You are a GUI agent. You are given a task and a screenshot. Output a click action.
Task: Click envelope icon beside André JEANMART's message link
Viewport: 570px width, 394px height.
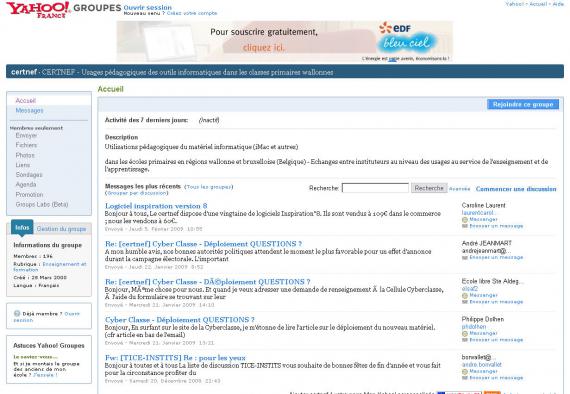465,258
